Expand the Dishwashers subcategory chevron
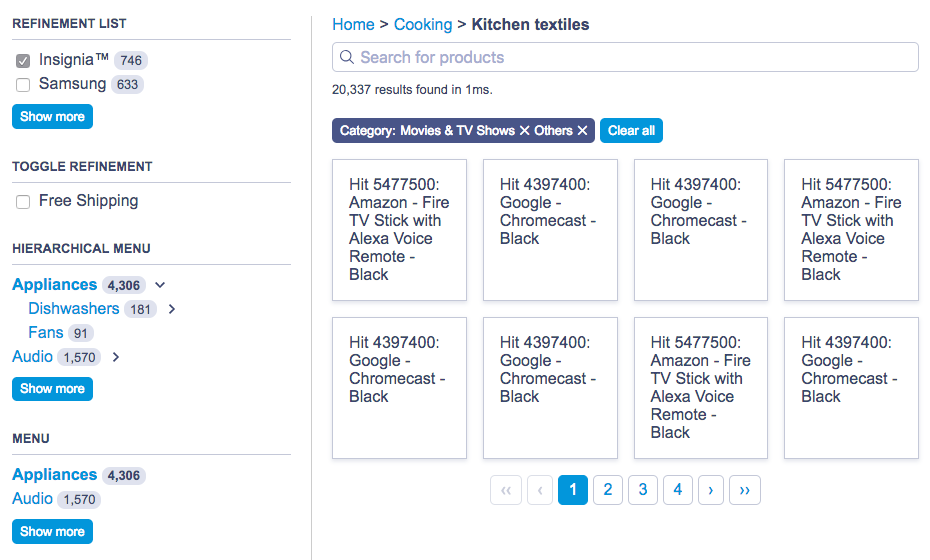The image size is (930, 560). tap(172, 309)
